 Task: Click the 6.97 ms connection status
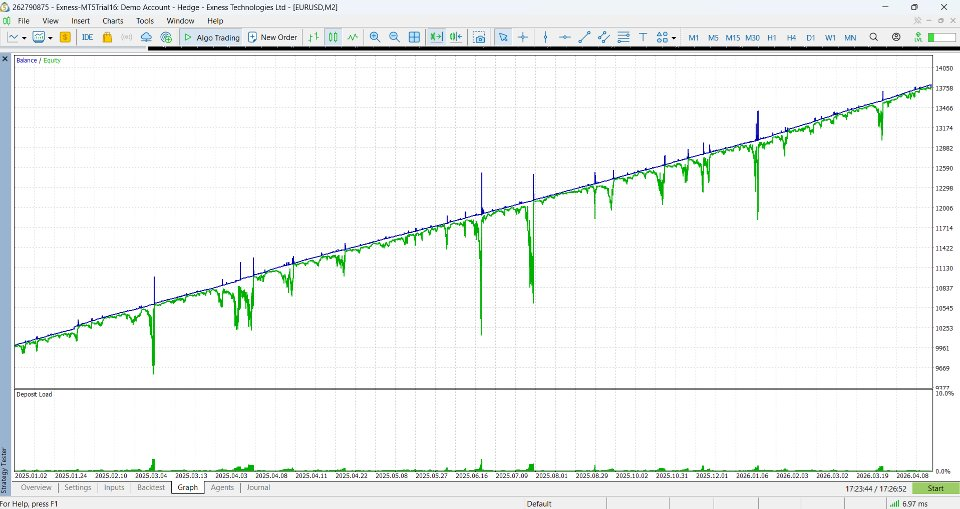click(x=909, y=503)
